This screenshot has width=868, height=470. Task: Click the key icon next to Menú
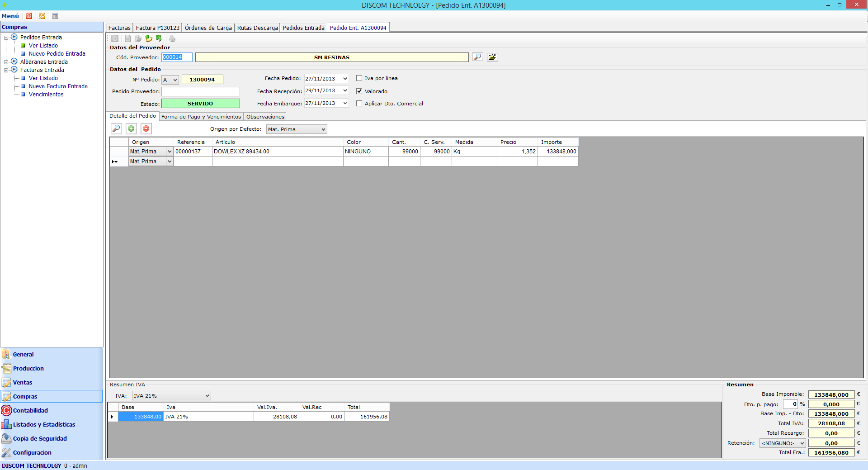click(x=42, y=16)
